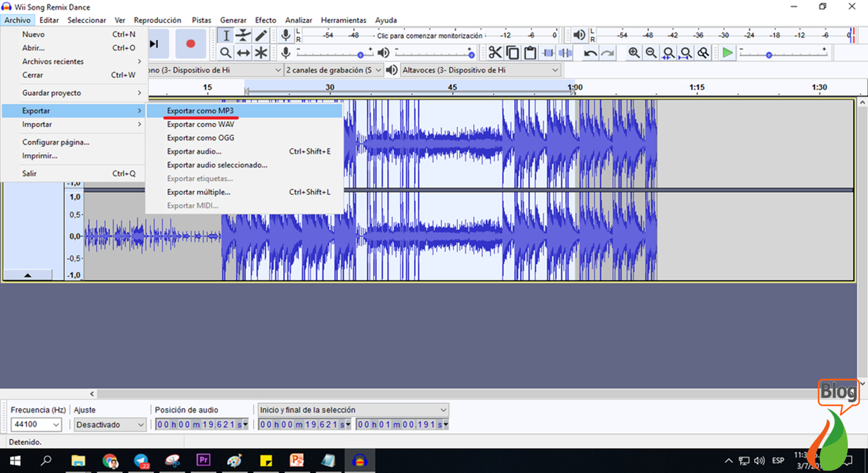
Task: Select the Envelope tool
Action: [244, 35]
